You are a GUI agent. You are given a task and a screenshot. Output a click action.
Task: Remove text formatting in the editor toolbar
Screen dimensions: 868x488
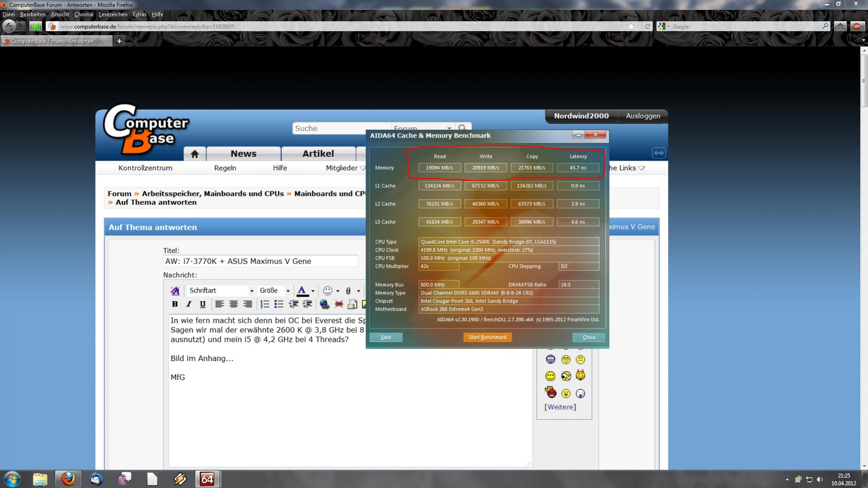point(175,291)
